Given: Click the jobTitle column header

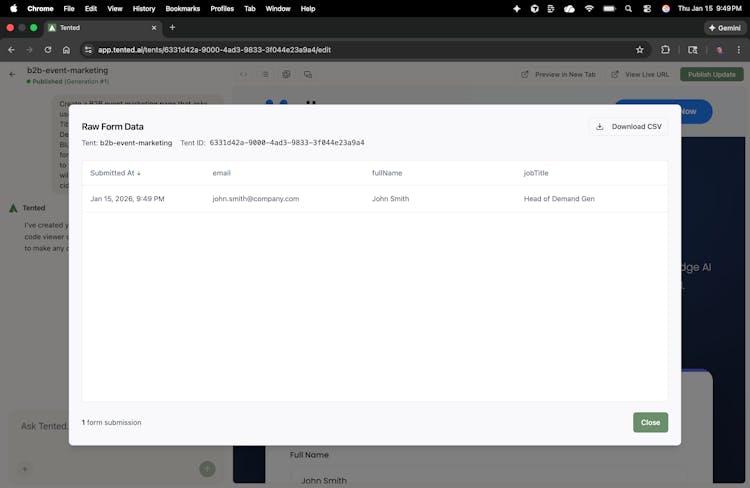Looking at the screenshot, I should pos(536,173).
